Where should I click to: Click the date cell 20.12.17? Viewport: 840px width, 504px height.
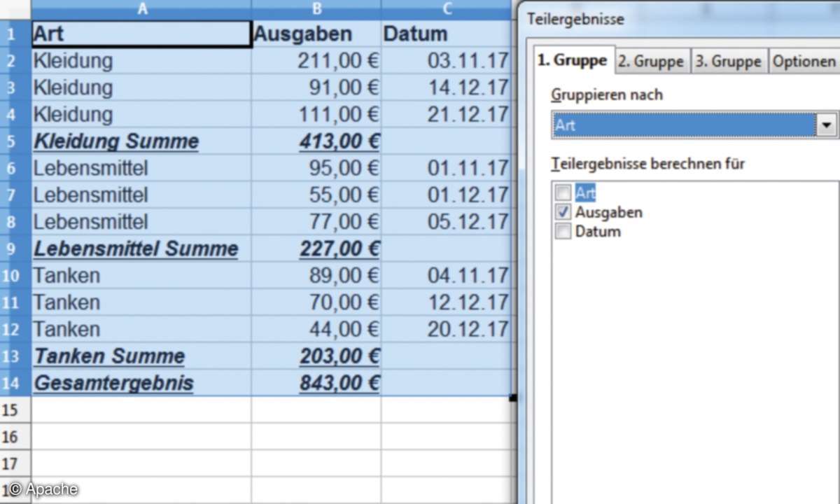pyautogui.click(x=447, y=329)
